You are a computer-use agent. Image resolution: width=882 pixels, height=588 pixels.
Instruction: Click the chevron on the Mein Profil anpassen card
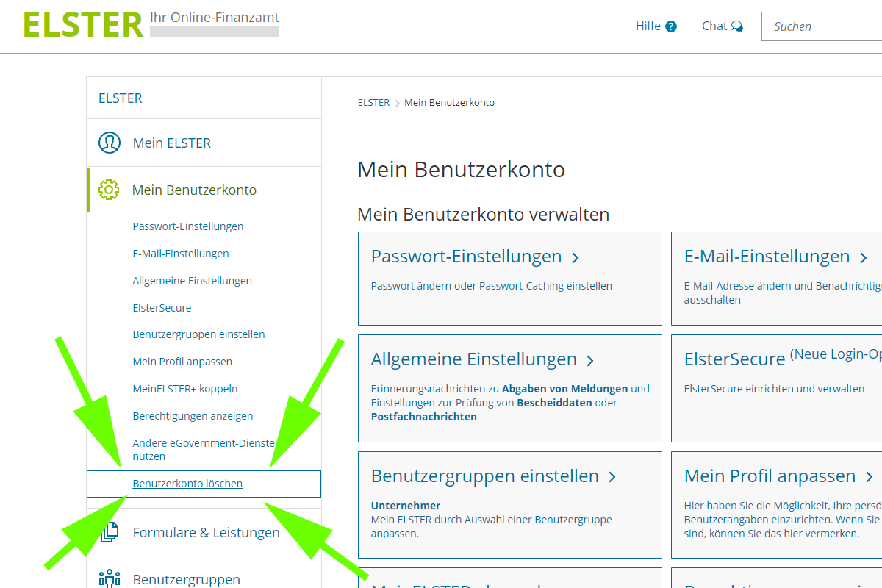point(870,478)
